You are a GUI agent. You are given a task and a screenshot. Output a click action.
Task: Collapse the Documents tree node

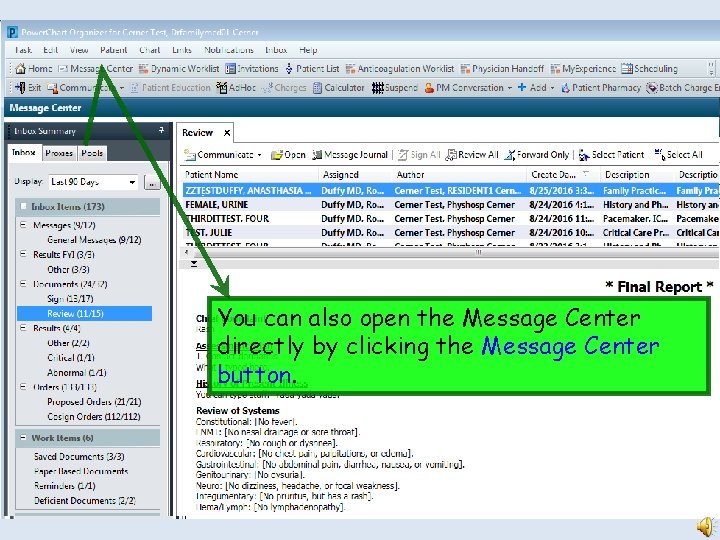(x=23, y=284)
